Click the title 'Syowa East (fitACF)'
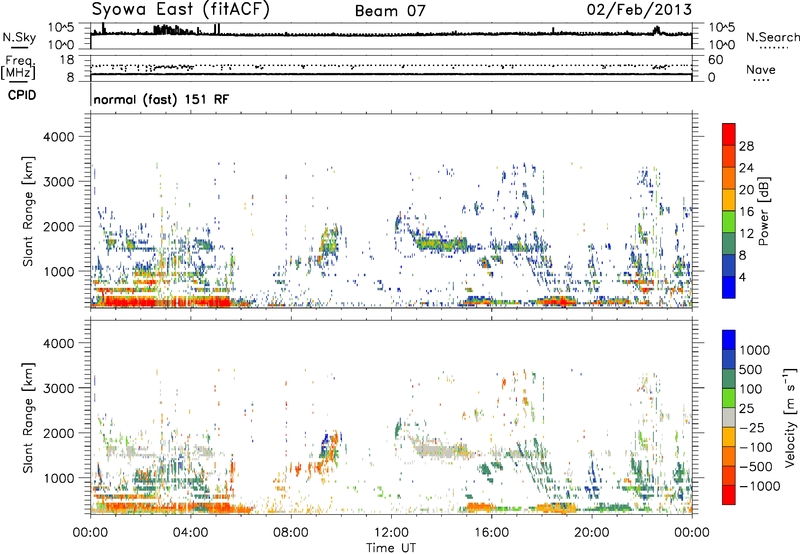This screenshot has height=554, width=800. coord(181,9)
